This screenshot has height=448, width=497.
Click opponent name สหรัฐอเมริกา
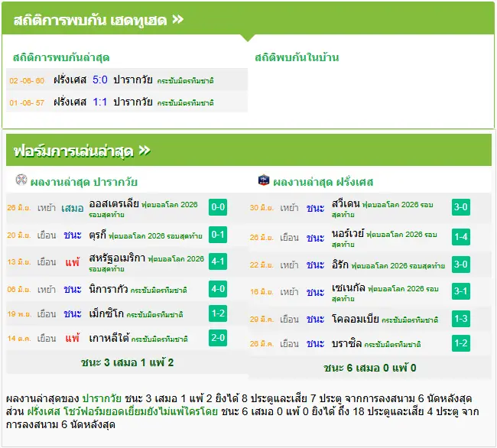click(117, 258)
